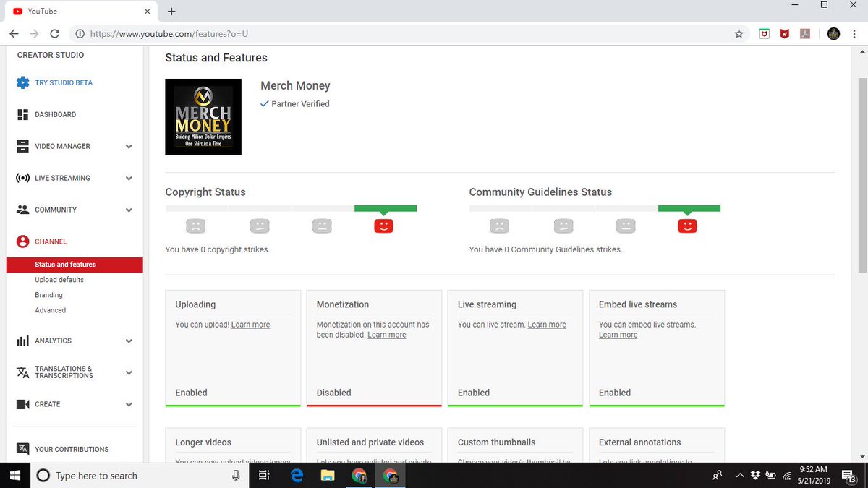Click Learn more in Monetization card
The height and width of the screenshot is (488, 868).
tap(387, 335)
